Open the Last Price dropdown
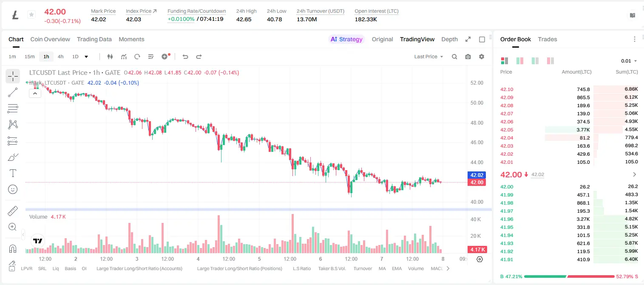Image resolution: width=644 pixels, height=285 pixels. point(428,57)
